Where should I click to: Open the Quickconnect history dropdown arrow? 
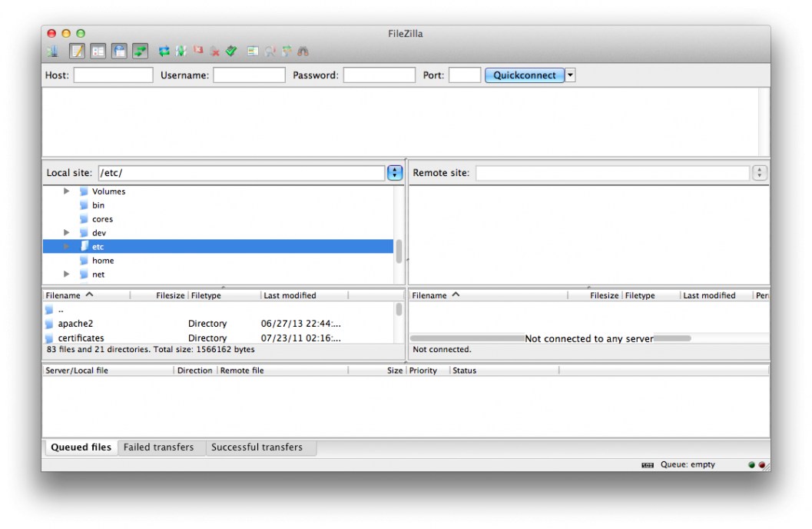point(570,75)
